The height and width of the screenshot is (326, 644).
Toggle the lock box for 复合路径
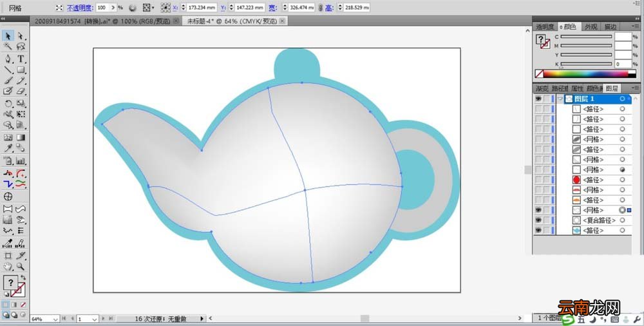point(546,220)
